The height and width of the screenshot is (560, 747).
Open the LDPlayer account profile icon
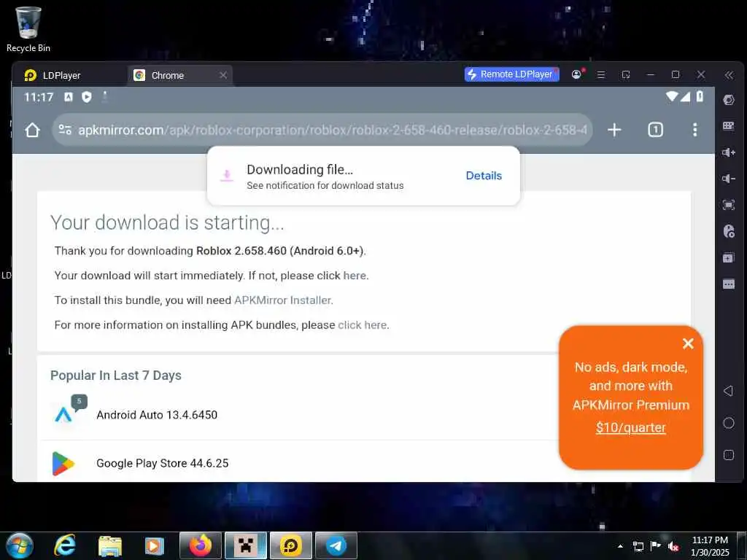click(577, 74)
